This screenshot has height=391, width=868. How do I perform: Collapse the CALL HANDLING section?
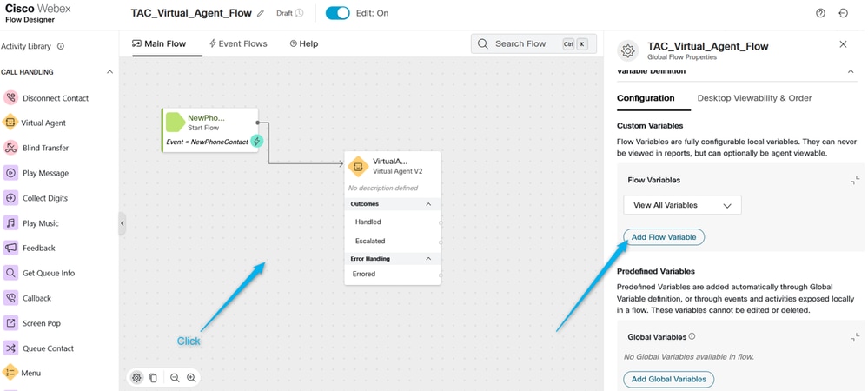(109, 72)
